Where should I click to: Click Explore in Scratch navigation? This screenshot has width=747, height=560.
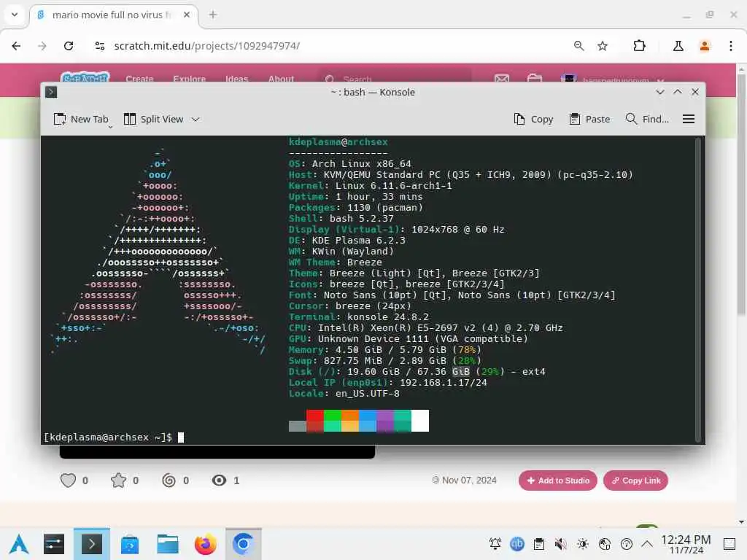tap(189, 79)
